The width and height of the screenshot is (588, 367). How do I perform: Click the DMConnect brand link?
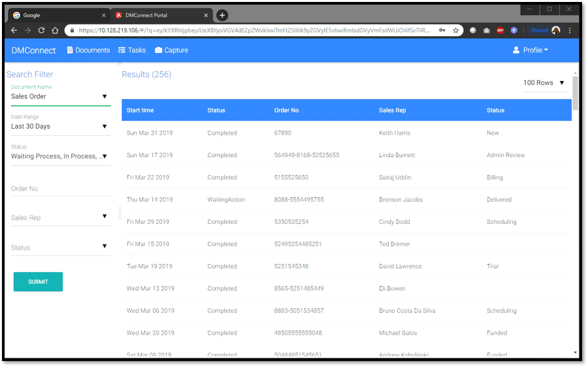click(x=34, y=50)
